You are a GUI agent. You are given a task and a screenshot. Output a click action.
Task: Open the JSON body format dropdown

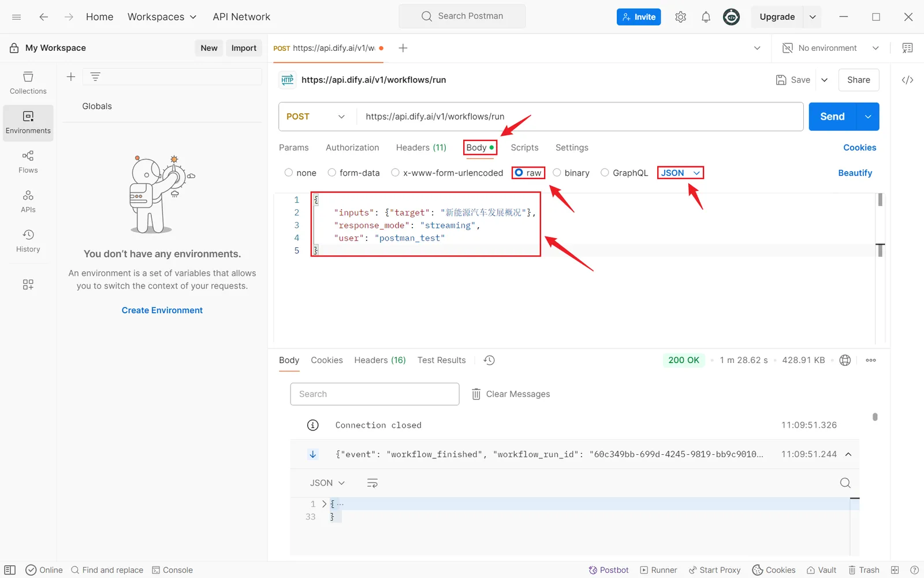680,173
